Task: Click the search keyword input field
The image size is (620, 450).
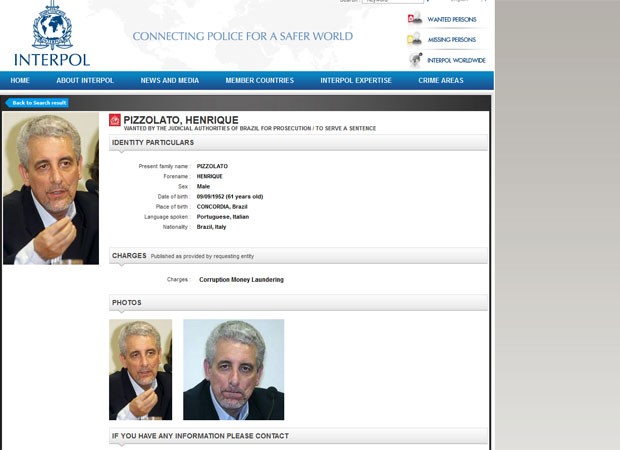Action: (393, 1)
